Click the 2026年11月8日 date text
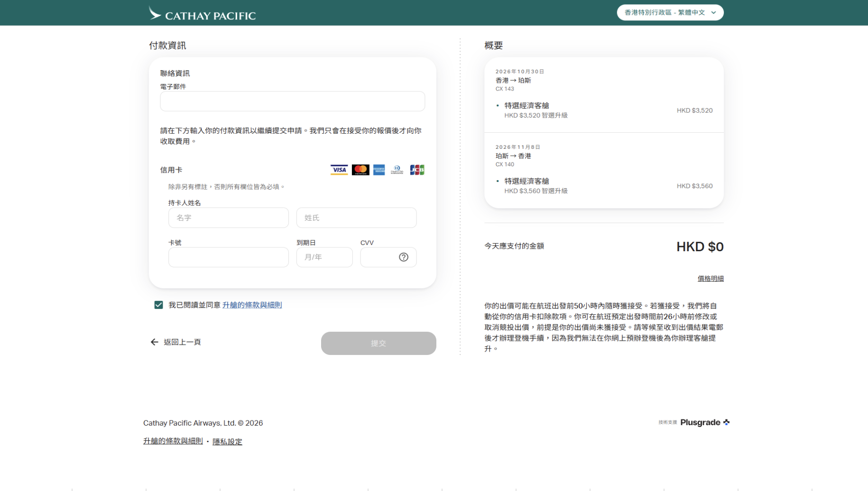Image resolution: width=868 pixels, height=491 pixels. 517,147
